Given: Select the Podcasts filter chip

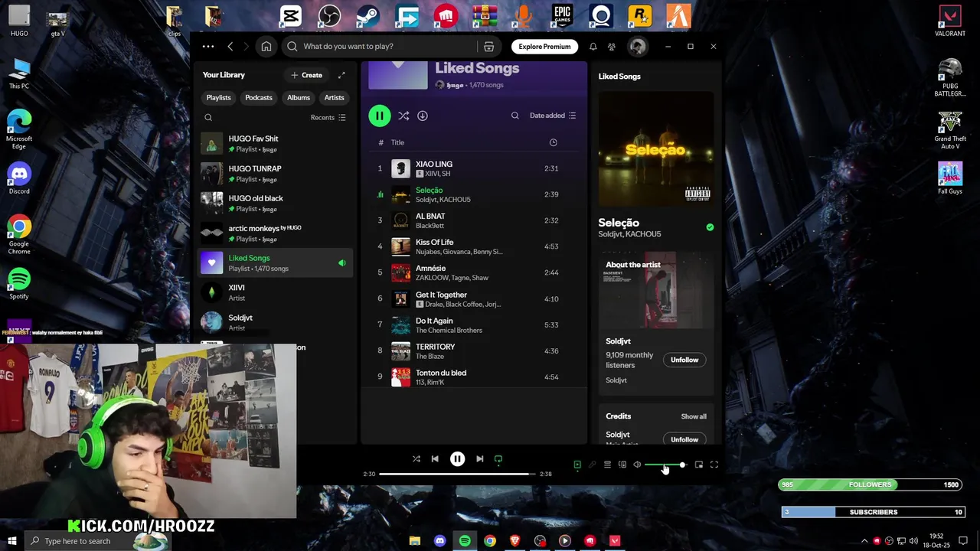Looking at the screenshot, I should 259,98.
